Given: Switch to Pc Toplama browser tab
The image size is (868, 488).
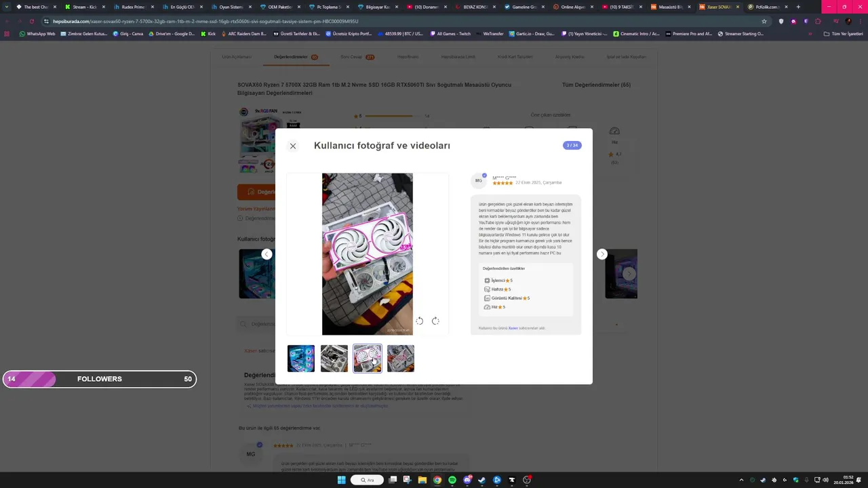Looking at the screenshot, I should [328, 7].
